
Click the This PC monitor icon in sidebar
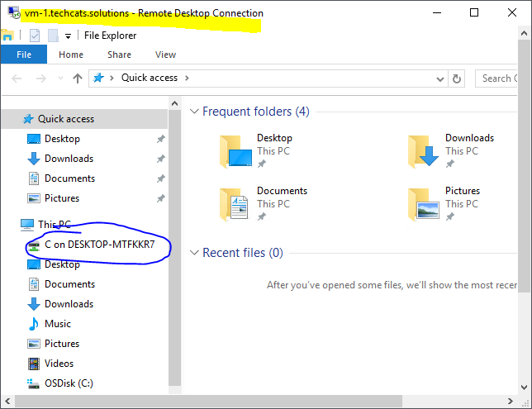27,225
